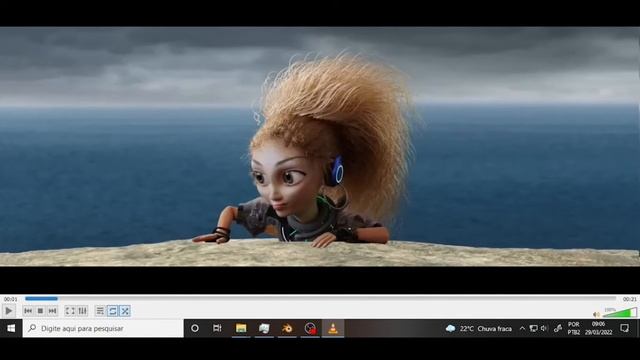
Task: Click the taskbar search box
Action: pos(103,328)
